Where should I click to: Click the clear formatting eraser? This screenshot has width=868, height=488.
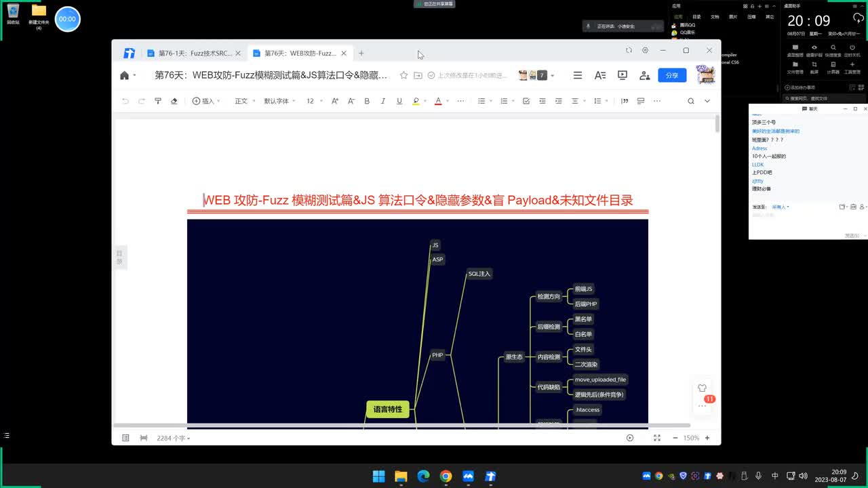pos(174,101)
